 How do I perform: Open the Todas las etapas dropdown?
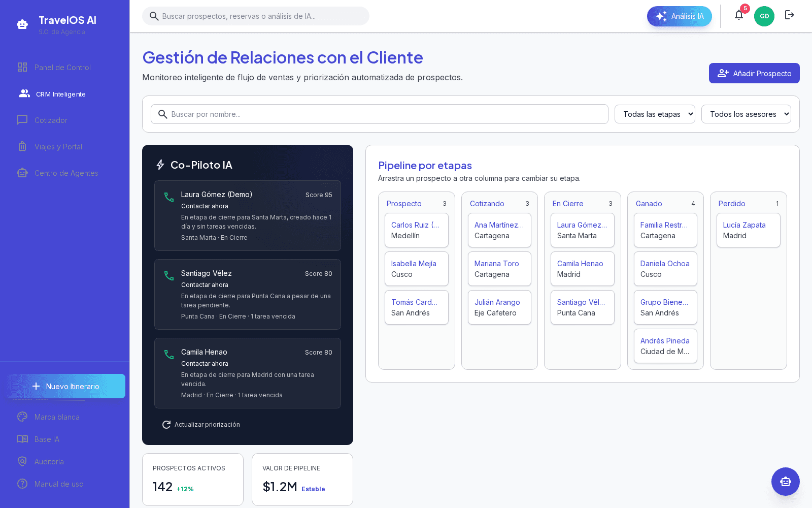click(x=655, y=114)
